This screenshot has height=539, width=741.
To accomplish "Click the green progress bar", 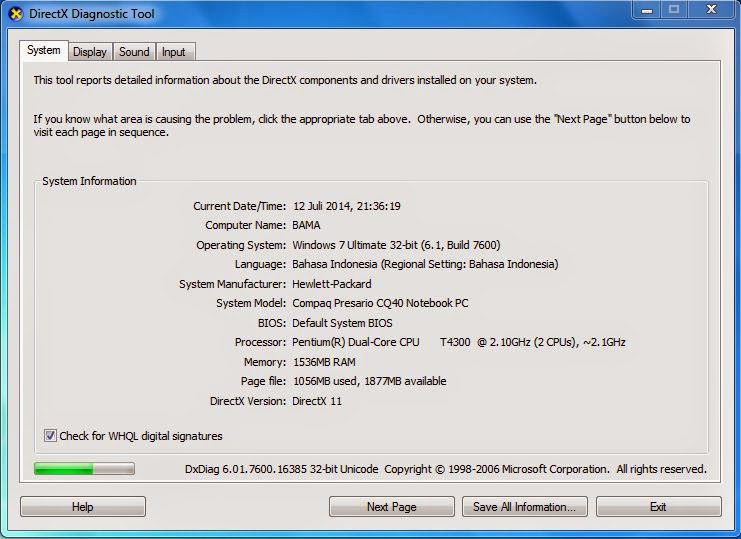I will [84, 469].
